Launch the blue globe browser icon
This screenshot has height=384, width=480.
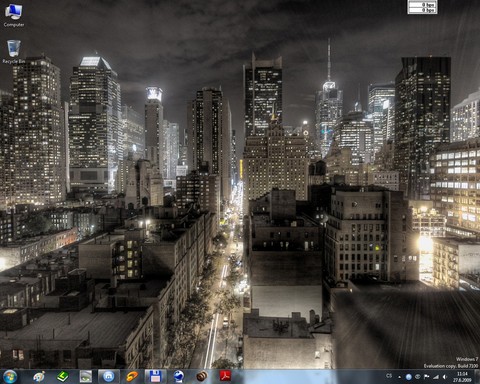pyautogui.click(x=179, y=377)
